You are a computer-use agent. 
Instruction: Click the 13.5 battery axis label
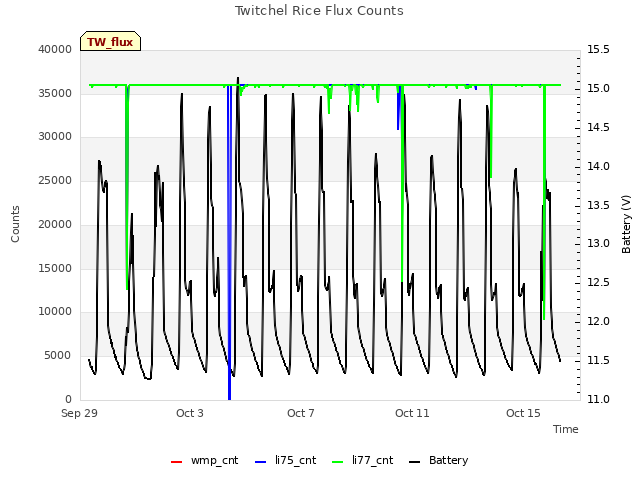pos(598,205)
